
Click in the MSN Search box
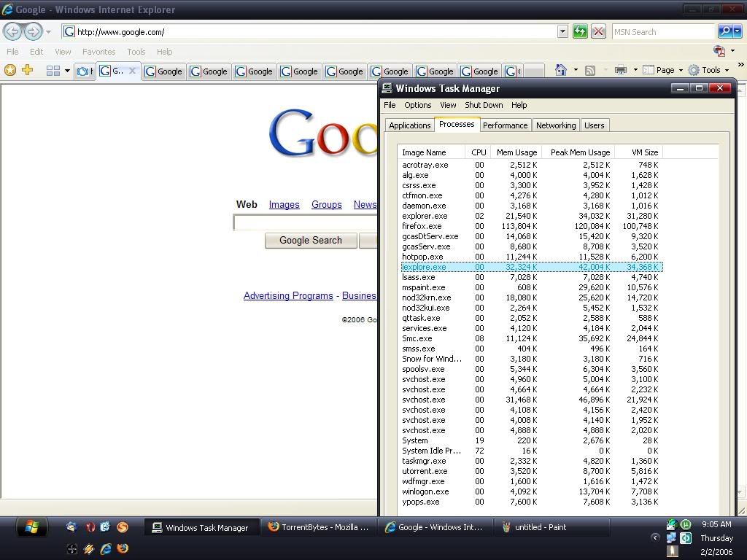(662, 32)
